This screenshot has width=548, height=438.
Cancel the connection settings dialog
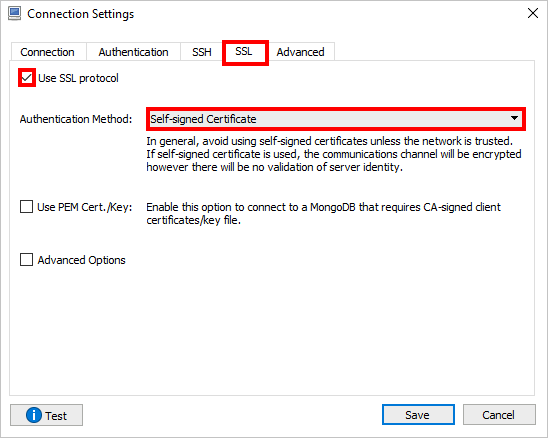click(499, 415)
